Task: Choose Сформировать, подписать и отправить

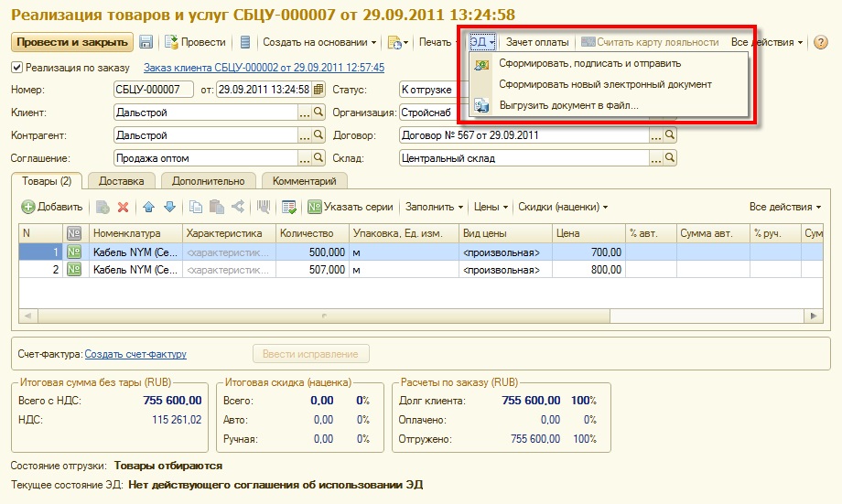Action: click(589, 63)
